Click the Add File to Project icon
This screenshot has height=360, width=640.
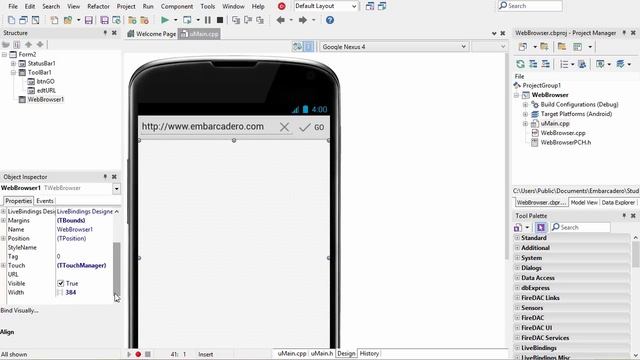pyautogui.click(x=132, y=20)
